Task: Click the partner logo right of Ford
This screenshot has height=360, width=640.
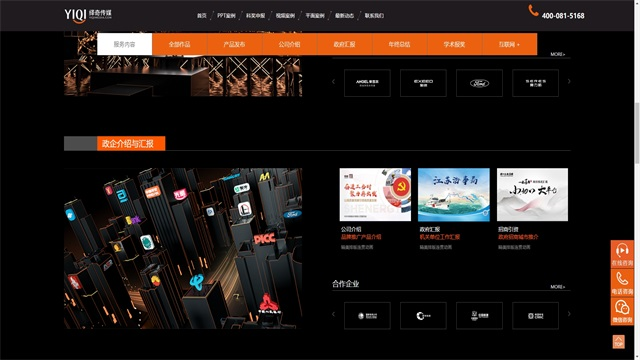Action: click(x=535, y=83)
